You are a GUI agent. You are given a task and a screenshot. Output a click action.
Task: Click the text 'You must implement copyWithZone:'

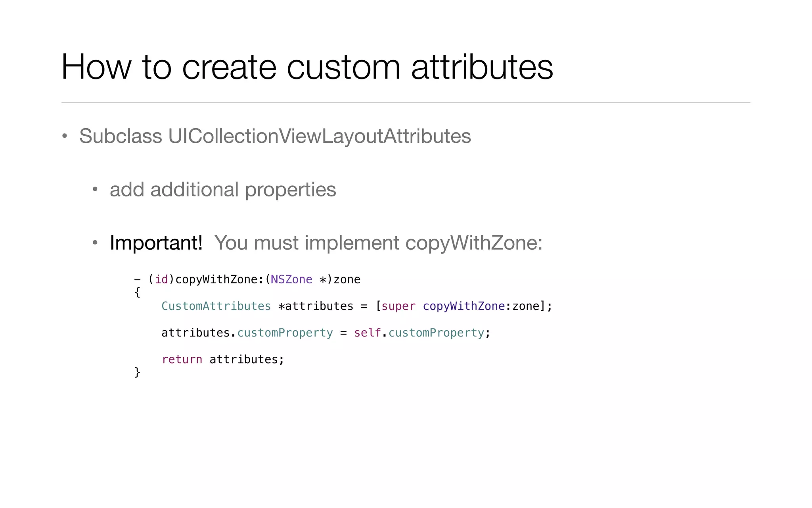(378, 243)
